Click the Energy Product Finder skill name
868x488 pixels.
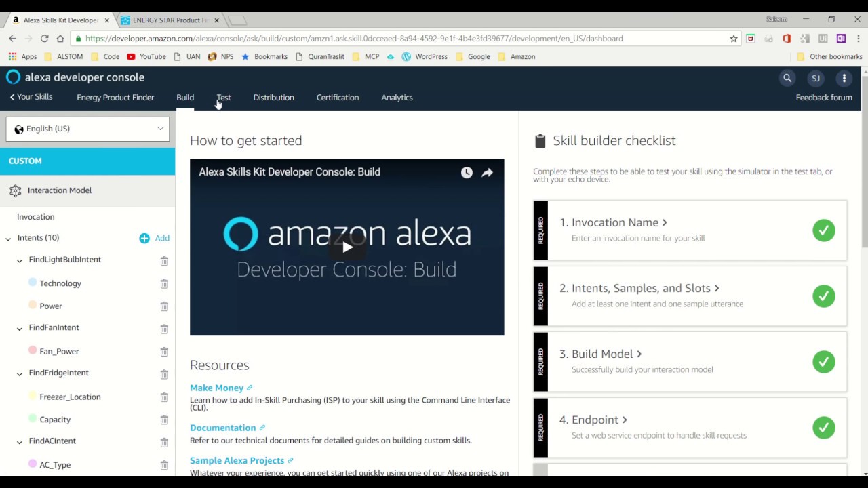(x=115, y=98)
